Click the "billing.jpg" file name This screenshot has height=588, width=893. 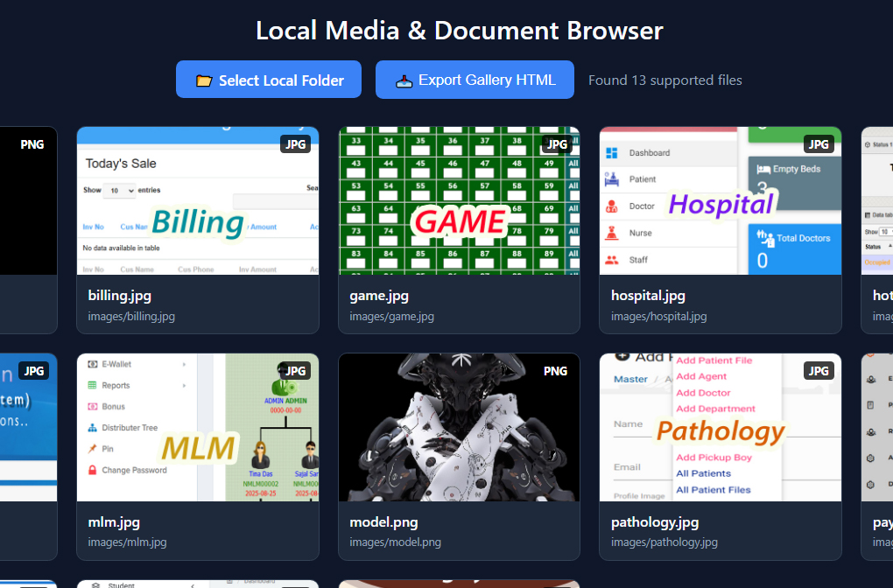pos(120,296)
